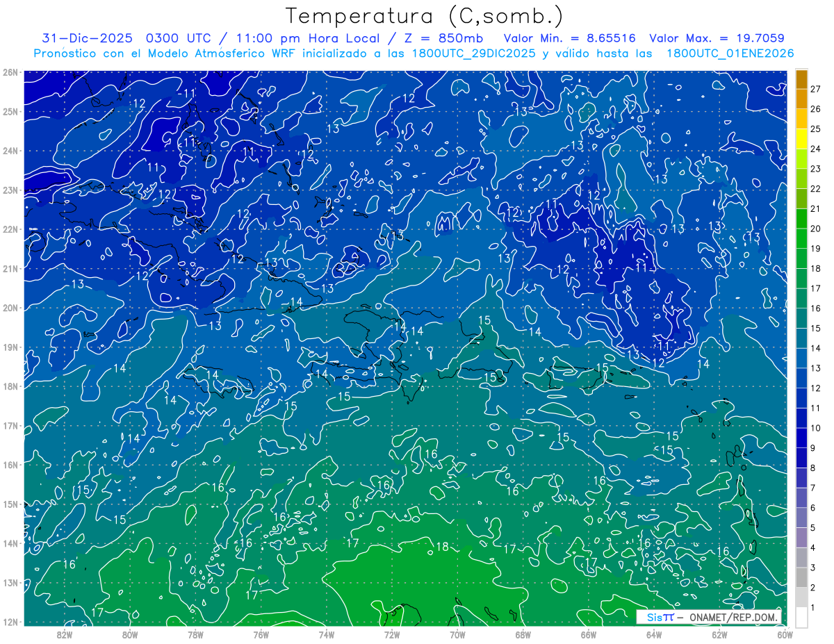Click the longitude axis label '60W'
The image size is (834, 644).
pos(785,634)
